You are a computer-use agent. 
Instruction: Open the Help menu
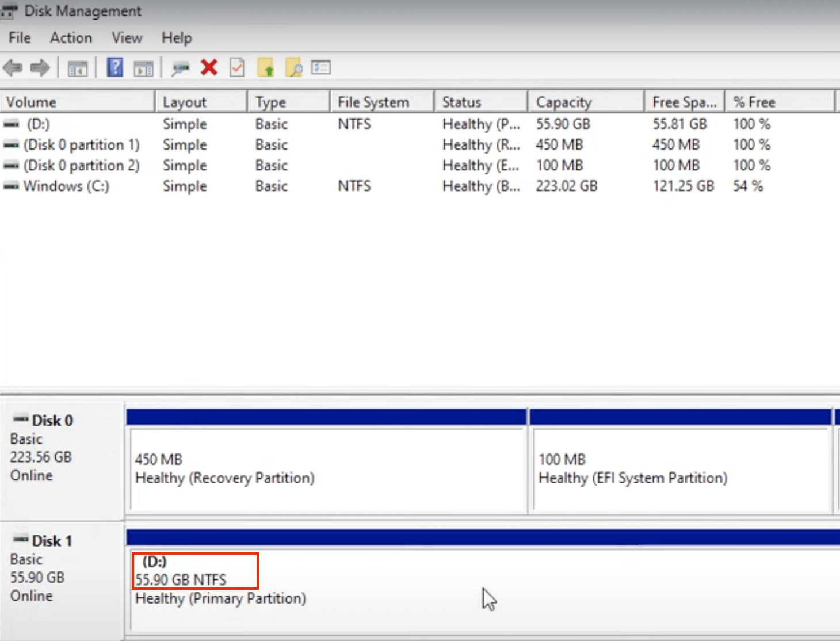tap(176, 38)
